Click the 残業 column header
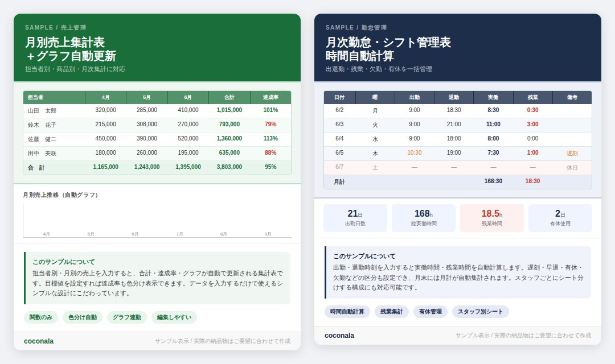 [532, 97]
